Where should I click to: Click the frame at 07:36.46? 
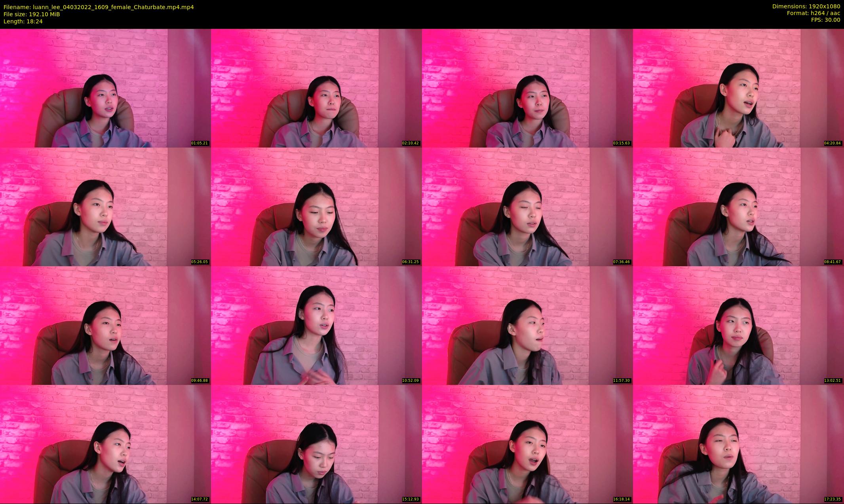(x=527, y=207)
